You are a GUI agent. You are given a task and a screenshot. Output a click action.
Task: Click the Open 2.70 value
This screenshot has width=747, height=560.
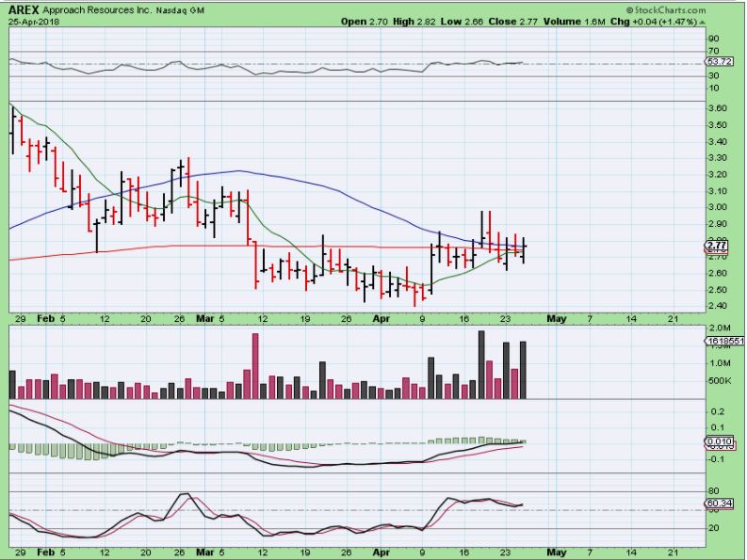coord(364,22)
